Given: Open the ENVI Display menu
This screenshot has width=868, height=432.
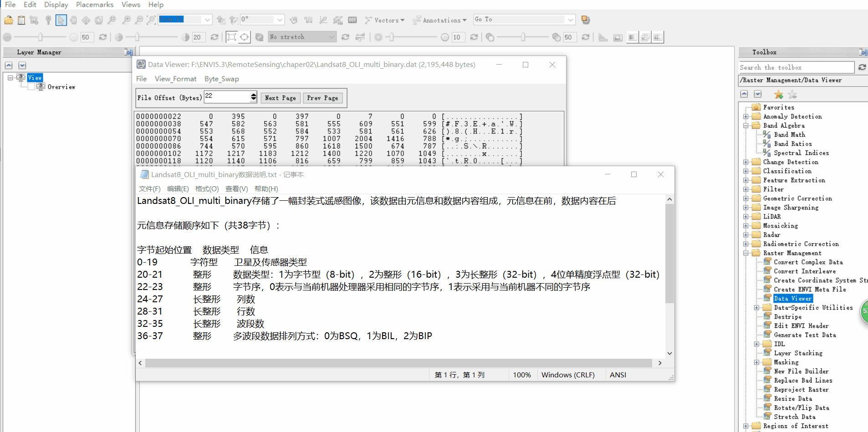Looking at the screenshot, I should click(56, 5).
